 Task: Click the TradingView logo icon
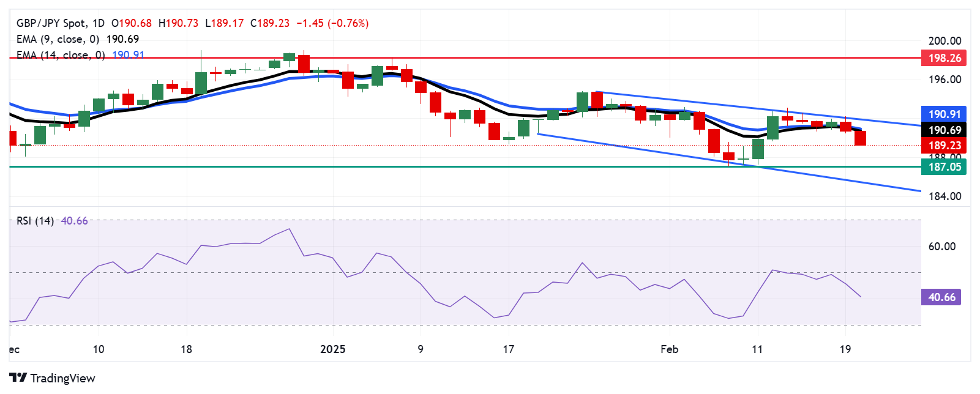pos(18,377)
